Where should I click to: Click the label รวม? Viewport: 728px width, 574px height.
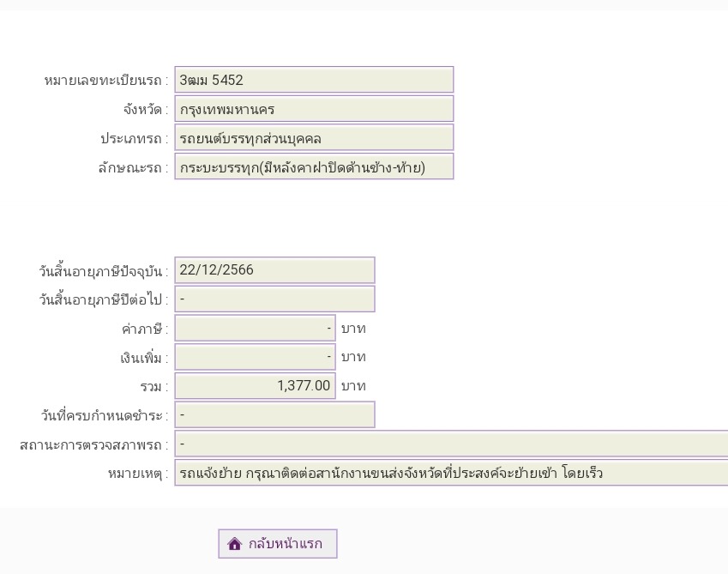154,387
